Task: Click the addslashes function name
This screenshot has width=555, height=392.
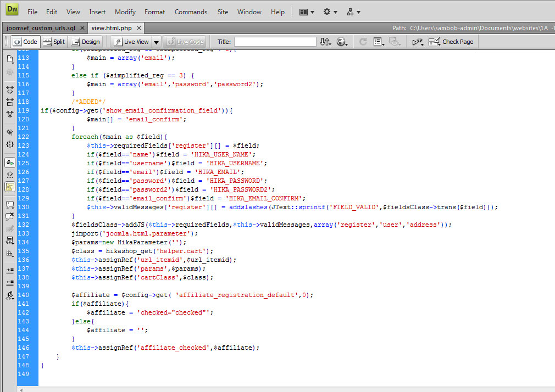Action: [248, 207]
